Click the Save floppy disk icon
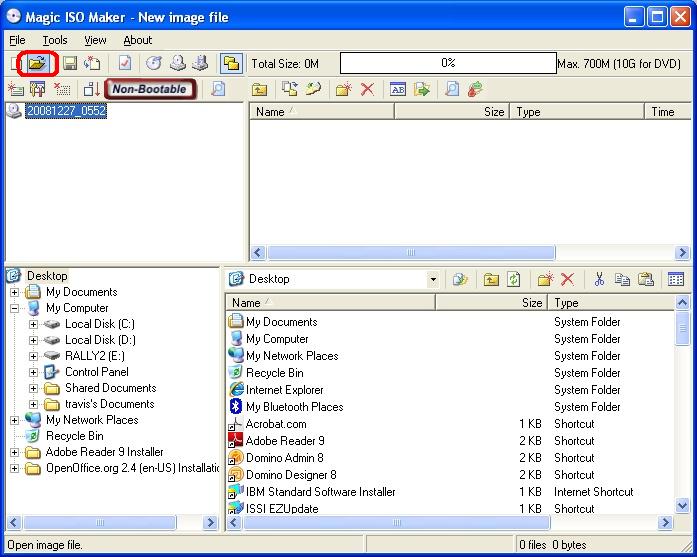This screenshot has width=697, height=557. point(70,64)
